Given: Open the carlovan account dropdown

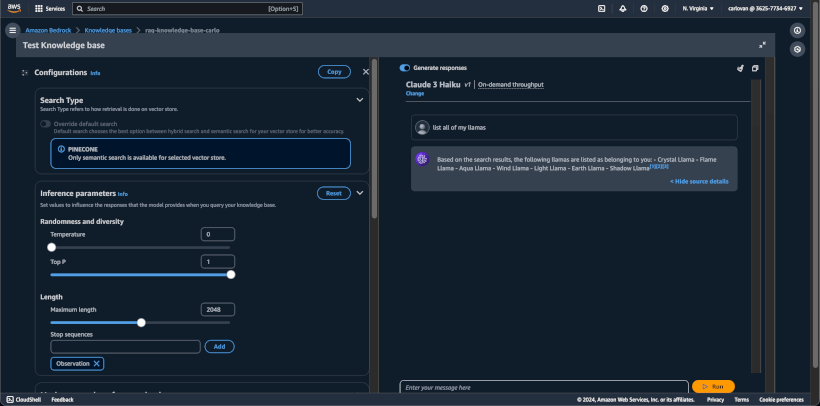Looking at the screenshot, I should [x=766, y=8].
